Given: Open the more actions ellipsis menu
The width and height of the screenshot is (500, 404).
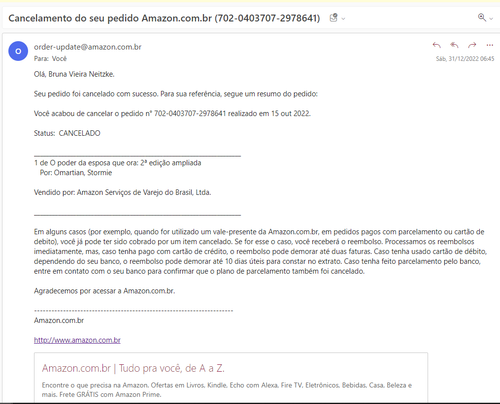Looking at the screenshot, I should (490, 45).
